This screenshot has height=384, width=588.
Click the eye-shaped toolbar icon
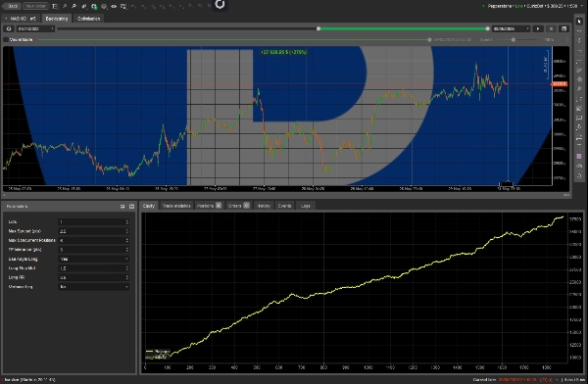114,6
